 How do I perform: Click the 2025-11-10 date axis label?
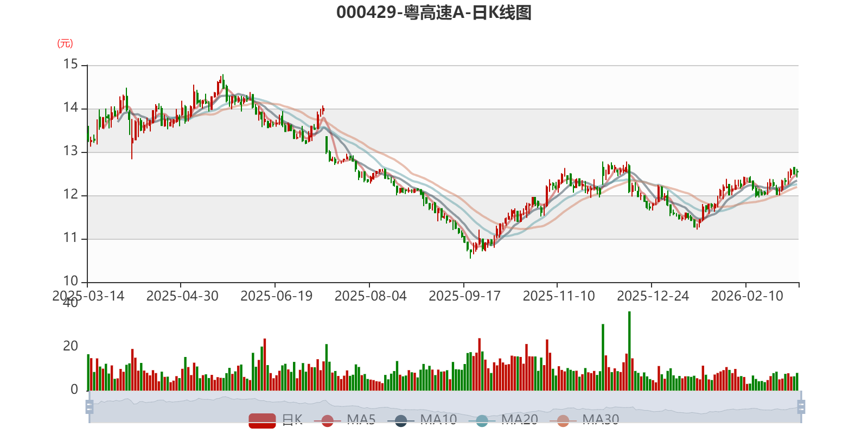click(x=559, y=296)
